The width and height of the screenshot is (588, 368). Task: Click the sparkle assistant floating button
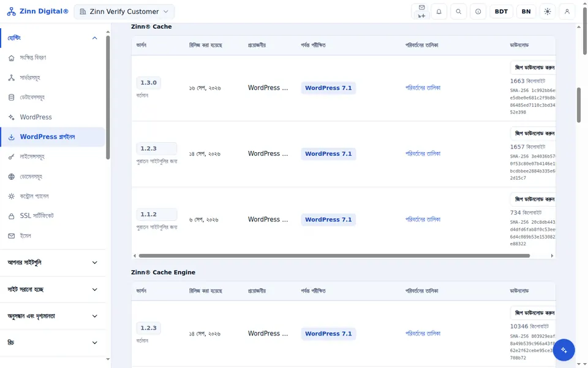563,350
